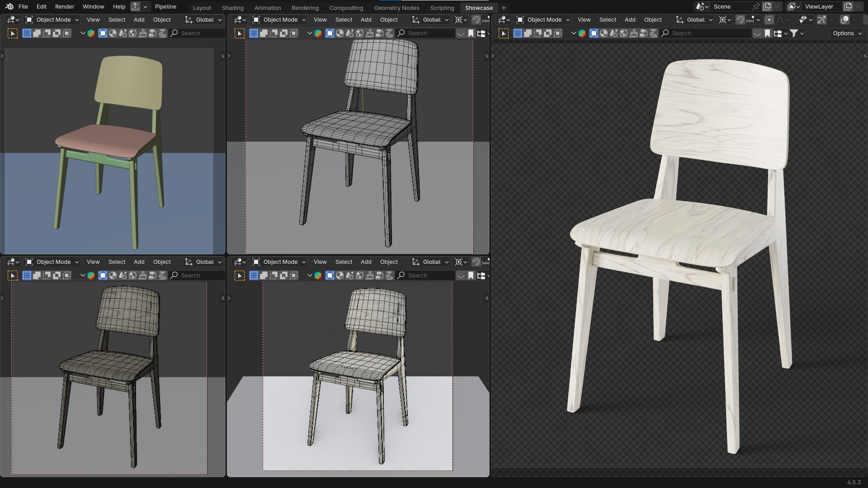Toggle proportional editing in right viewport
This screenshot has height=488, width=868.
tap(769, 20)
